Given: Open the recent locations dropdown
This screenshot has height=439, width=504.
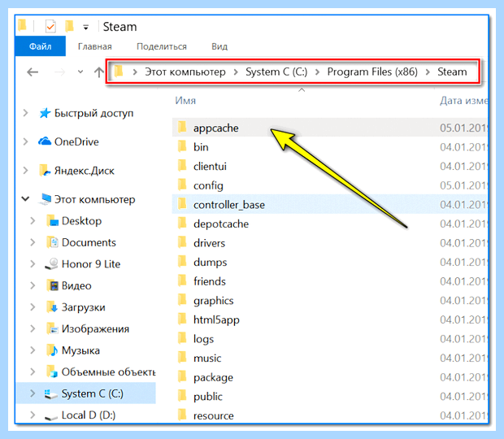Looking at the screenshot, I should pos(80,72).
